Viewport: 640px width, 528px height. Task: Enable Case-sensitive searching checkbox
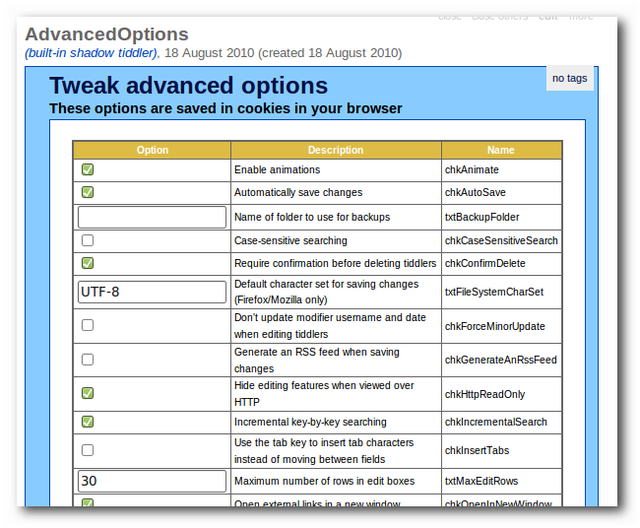[88, 240]
